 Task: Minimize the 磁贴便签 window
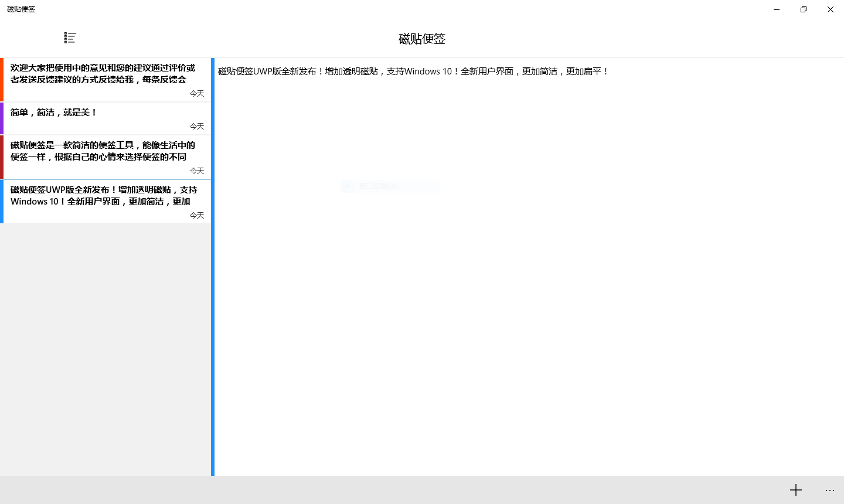777,9
